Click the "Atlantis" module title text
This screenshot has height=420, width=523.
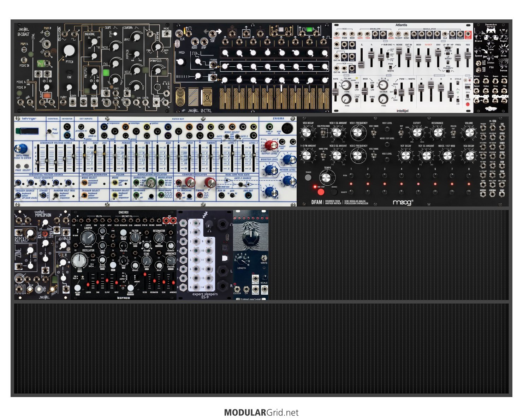click(x=401, y=25)
